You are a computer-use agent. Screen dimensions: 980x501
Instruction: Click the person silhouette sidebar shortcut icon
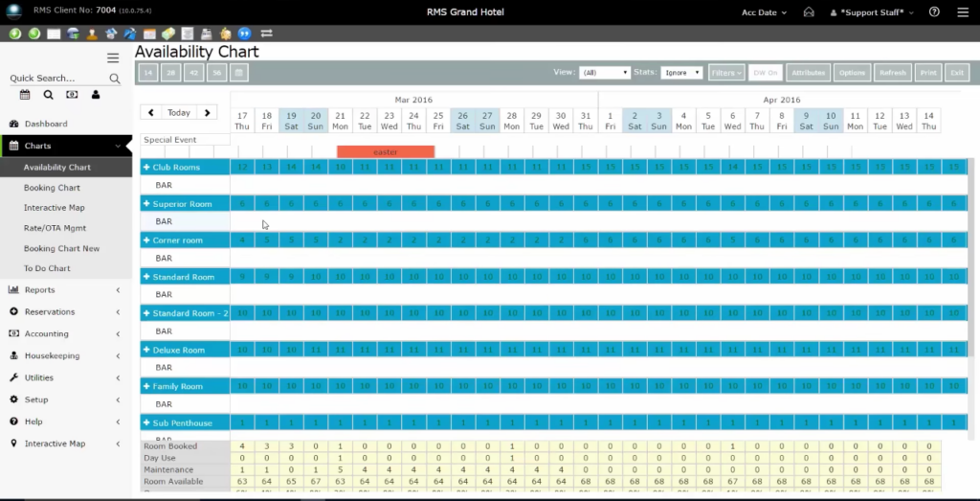pos(96,95)
